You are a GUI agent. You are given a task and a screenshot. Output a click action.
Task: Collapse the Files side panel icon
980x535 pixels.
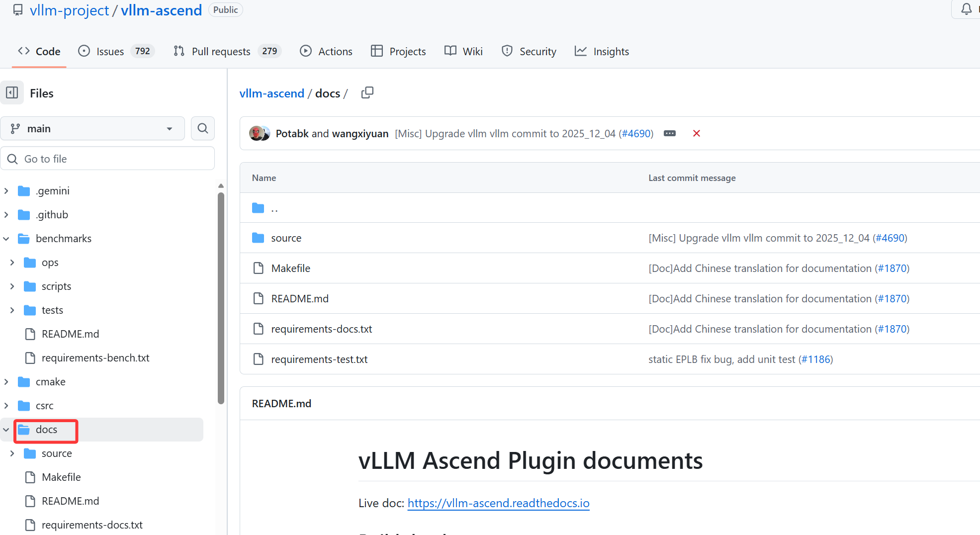[x=12, y=93]
